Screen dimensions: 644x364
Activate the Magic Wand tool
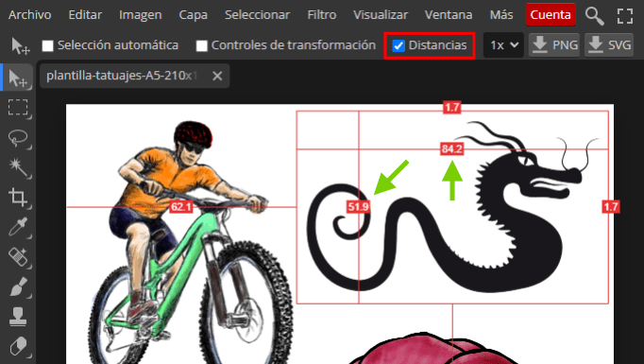click(18, 167)
